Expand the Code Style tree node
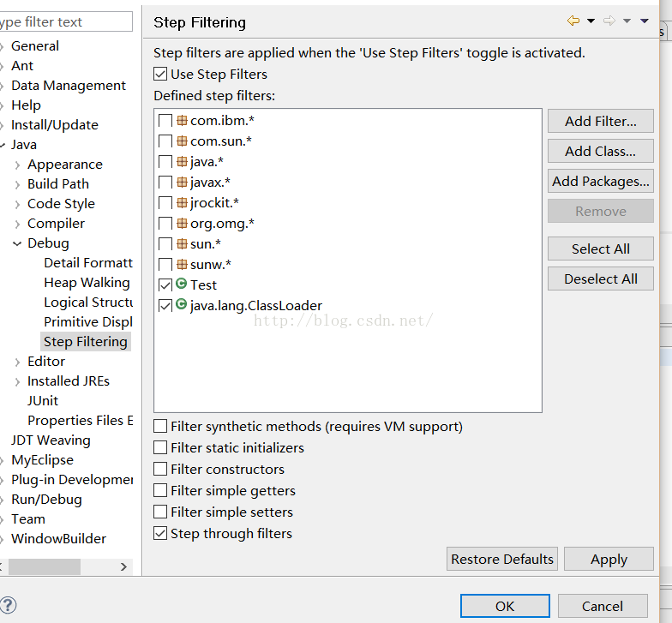Screen dimensions: 672x623 pyautogui.click(x=17, y=204)
